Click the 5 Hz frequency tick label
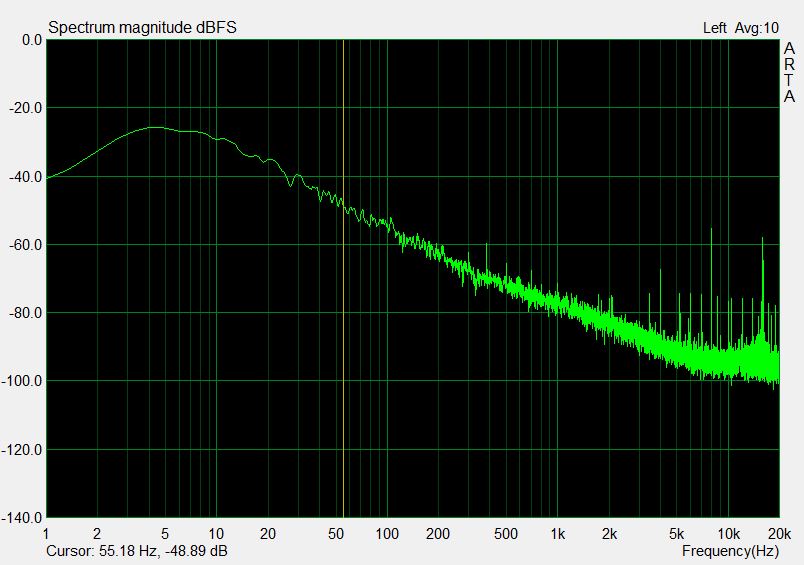Viewport: 804px width, 565px height. pyautogui.click(x=165, y=534)
